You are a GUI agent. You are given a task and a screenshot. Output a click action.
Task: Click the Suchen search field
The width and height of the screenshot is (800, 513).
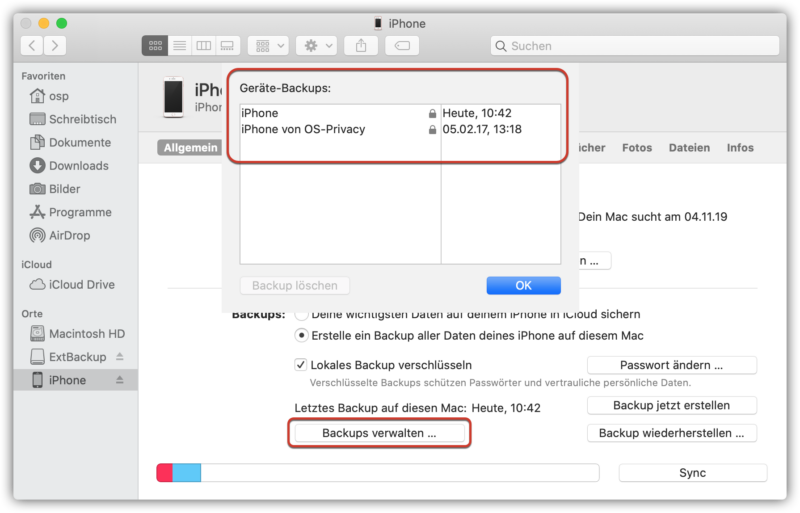635,46
